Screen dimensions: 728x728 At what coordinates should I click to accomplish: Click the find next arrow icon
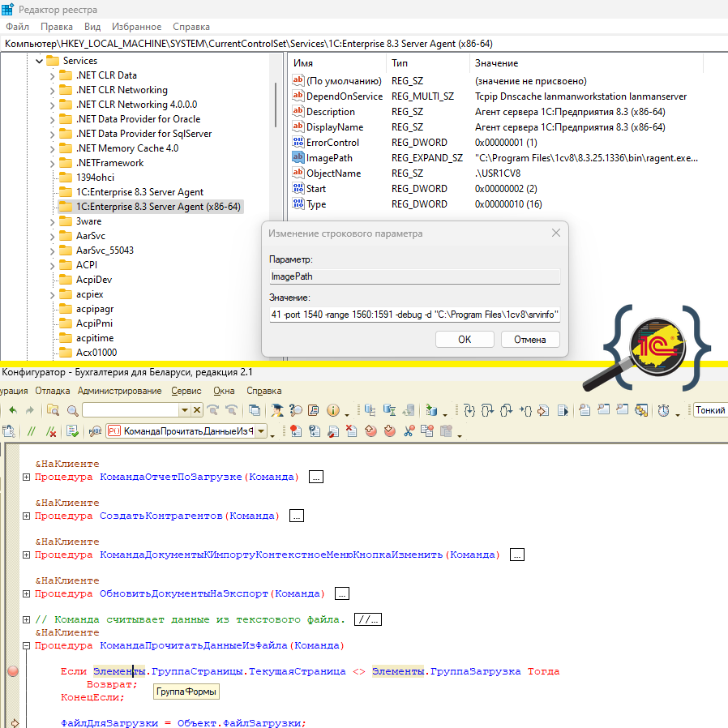[x=213, y=410]
